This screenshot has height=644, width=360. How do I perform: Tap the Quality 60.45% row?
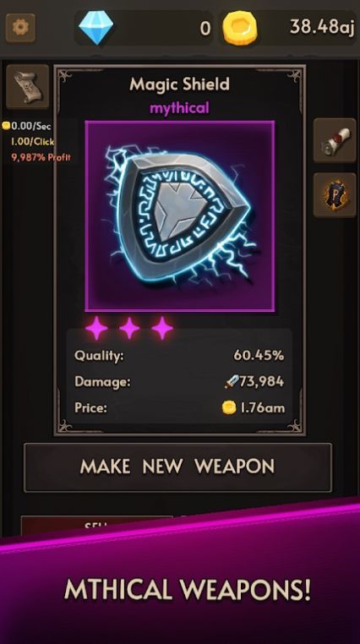tap(179, 355)
